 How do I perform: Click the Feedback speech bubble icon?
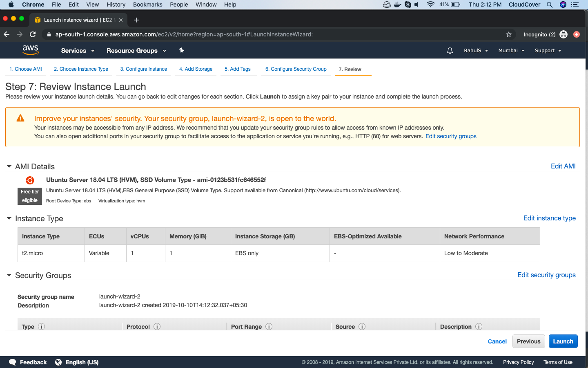[x=12, y=362]
